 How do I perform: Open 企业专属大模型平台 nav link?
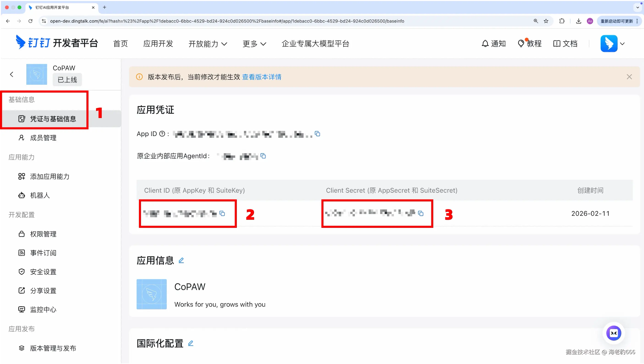click(315, 44)
